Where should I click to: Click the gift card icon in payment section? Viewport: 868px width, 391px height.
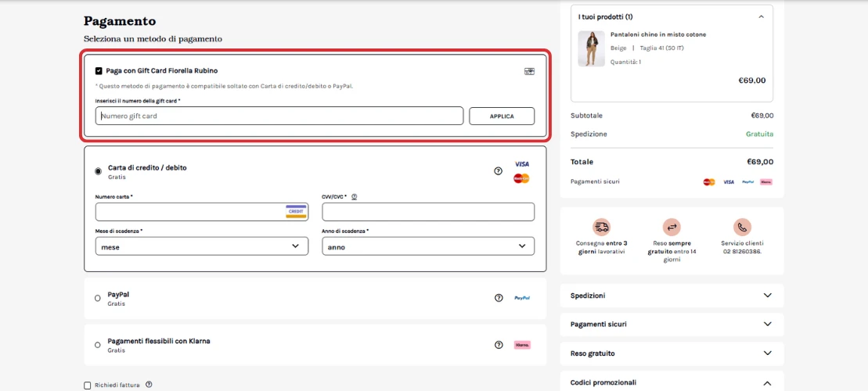click(x=529, y=71)
